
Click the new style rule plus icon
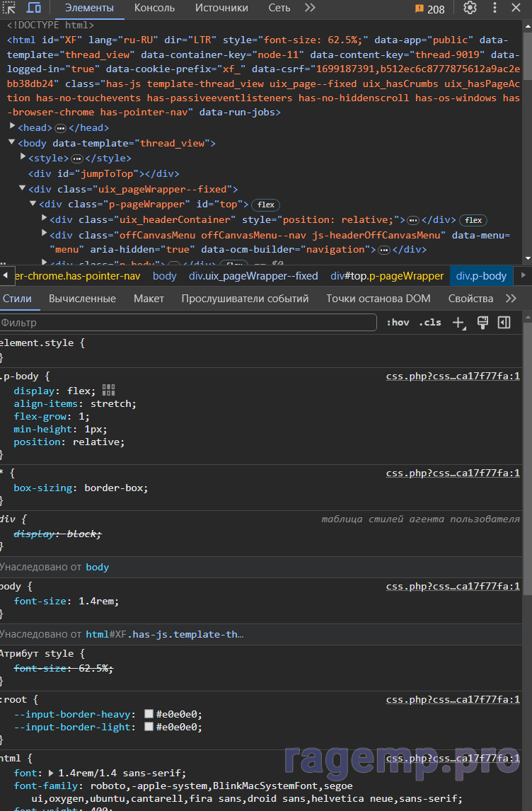coord(458,323)
